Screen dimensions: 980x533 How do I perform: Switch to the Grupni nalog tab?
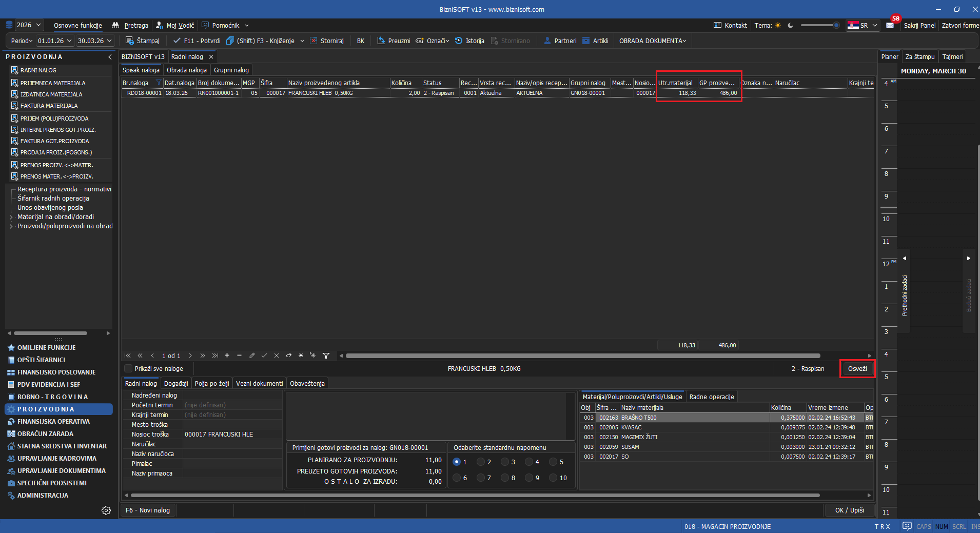pyautogui.click(x=231, y=70)
